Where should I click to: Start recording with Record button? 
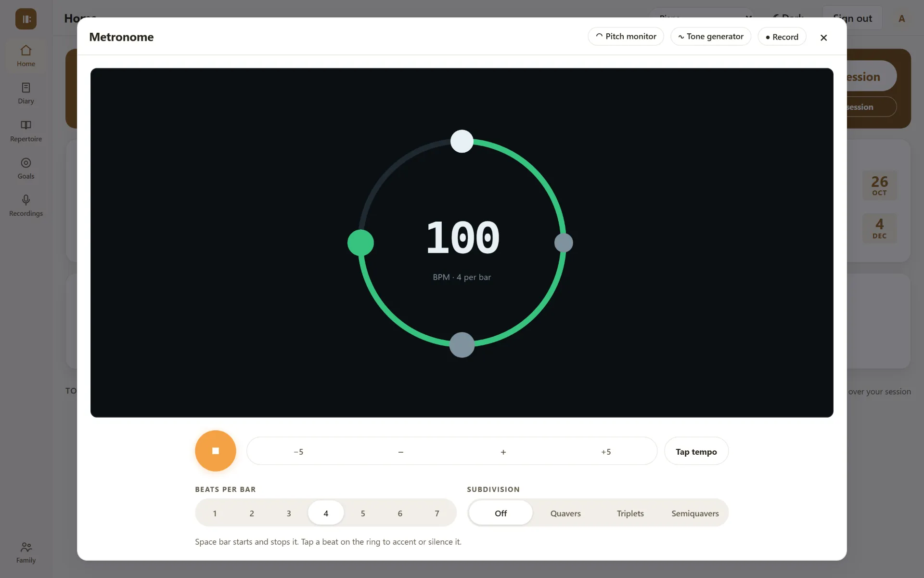[782, 37]
